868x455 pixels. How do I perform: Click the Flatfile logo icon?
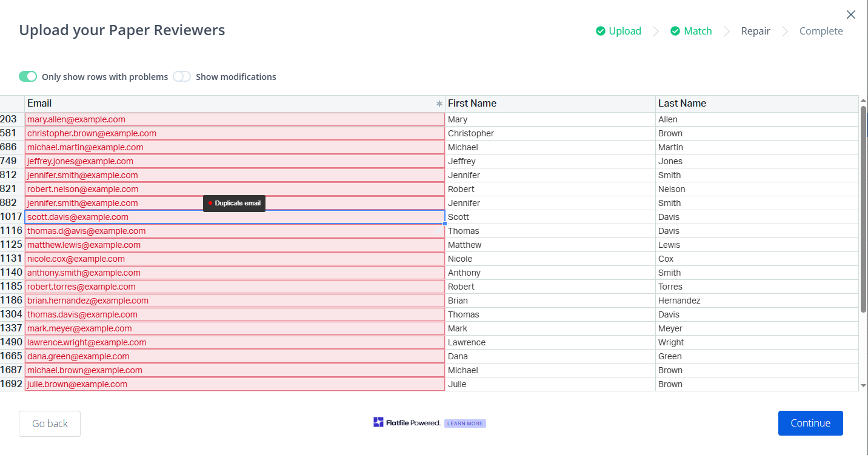(378, 422)
